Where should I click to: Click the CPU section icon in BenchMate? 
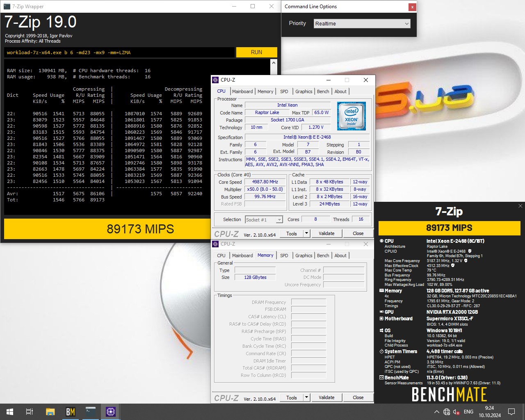[381, 241]
